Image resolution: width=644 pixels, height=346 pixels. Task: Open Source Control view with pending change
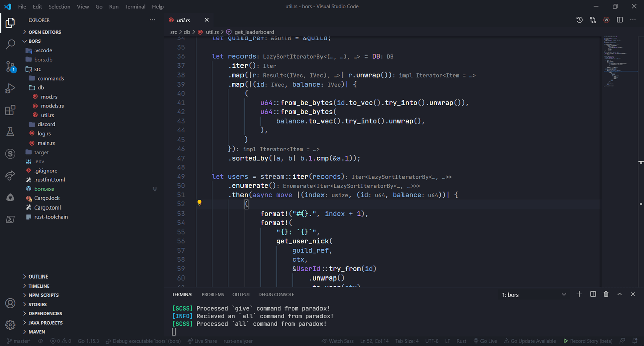[10, 66]
